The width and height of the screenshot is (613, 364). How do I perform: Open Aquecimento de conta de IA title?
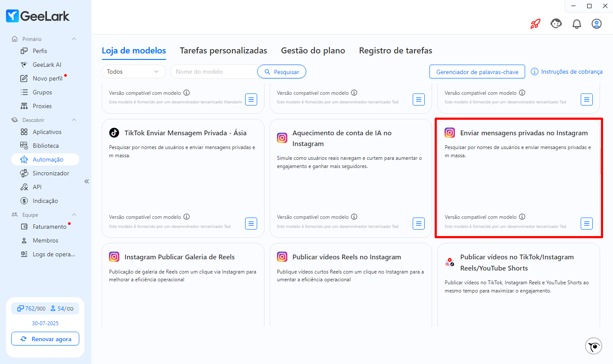tap(342, 138)
